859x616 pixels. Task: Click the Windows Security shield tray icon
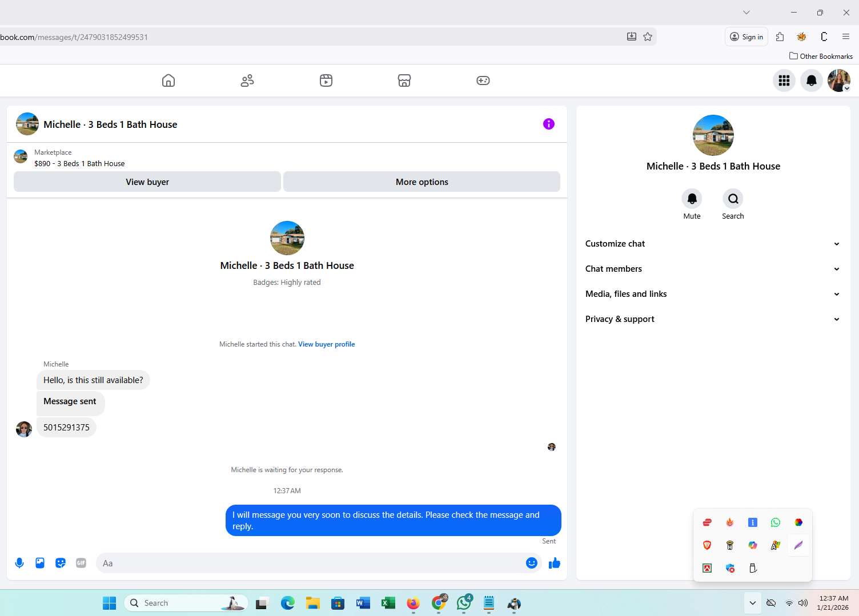(x=730, y=568)
